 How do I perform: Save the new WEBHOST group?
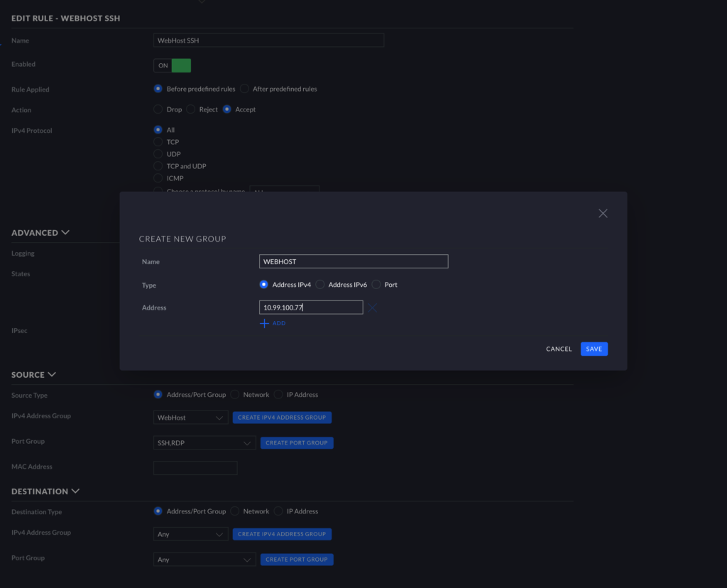[594, 349]
